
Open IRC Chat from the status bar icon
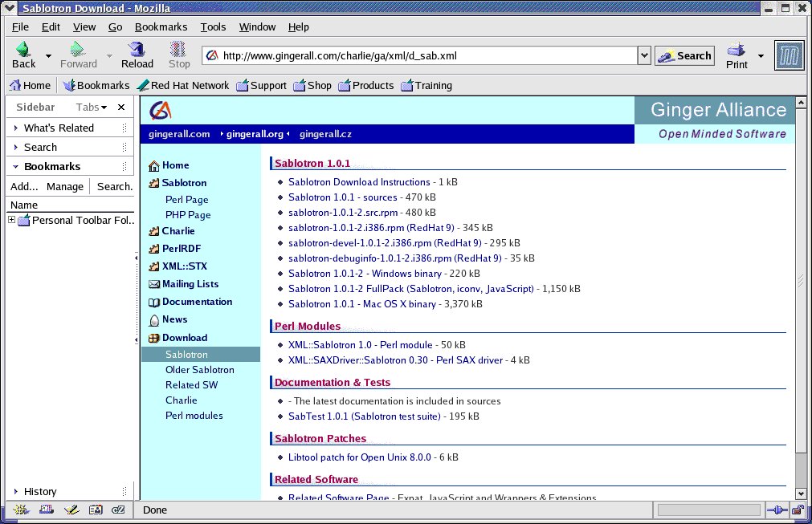118,510
